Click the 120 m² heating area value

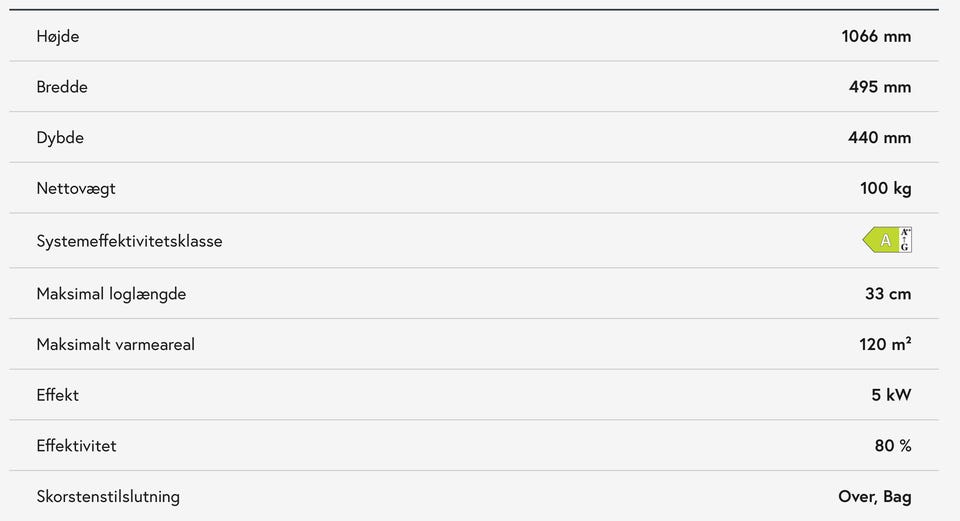885,344
